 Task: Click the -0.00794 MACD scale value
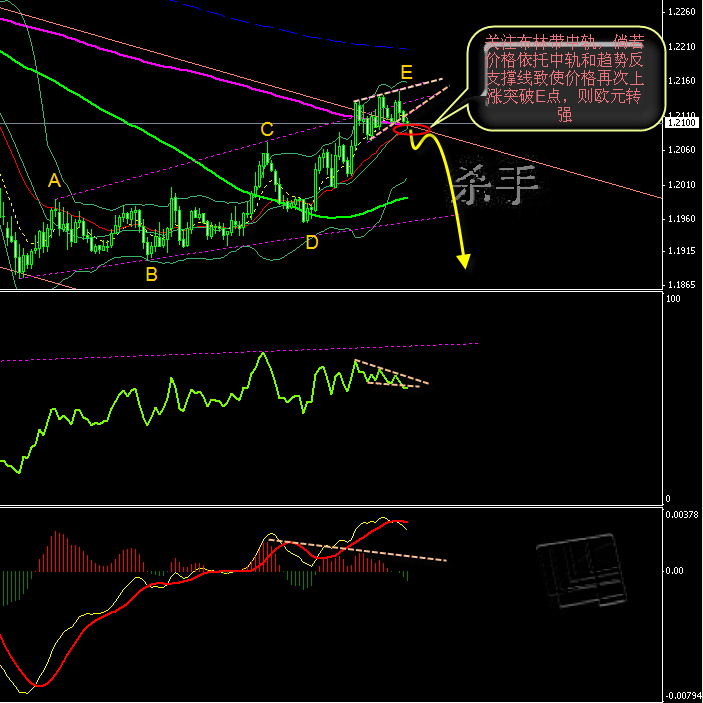click(682, 696)
